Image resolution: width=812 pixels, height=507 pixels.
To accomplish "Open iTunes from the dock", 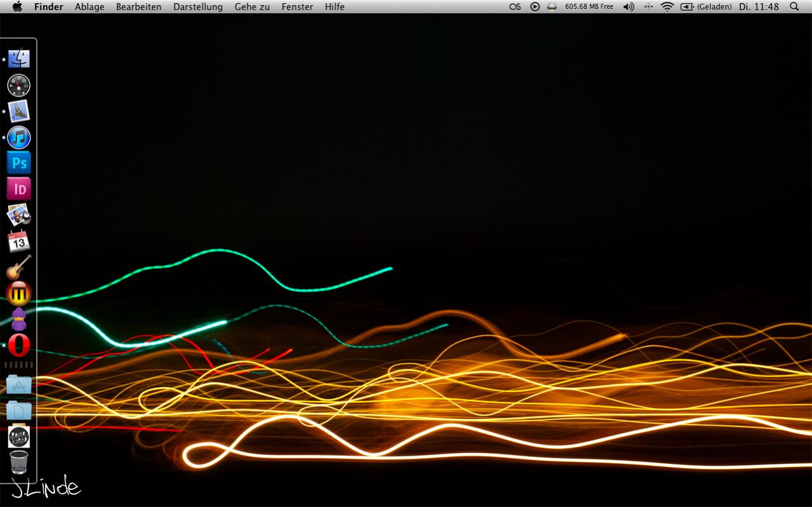I will [19, 137].
